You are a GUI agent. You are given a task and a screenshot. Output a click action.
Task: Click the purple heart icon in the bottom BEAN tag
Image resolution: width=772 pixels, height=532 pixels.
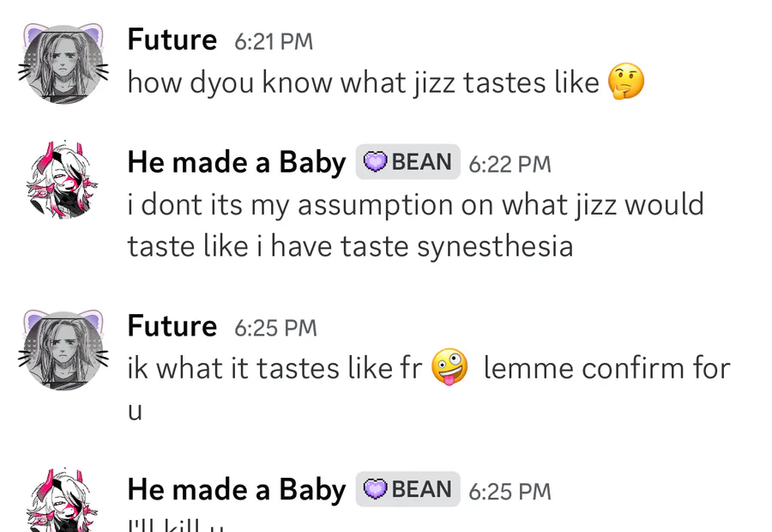tap(375, 490)
